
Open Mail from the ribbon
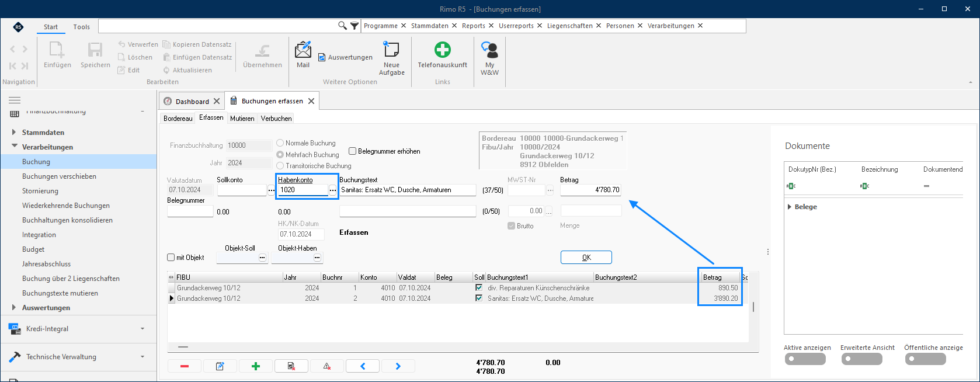303,54
